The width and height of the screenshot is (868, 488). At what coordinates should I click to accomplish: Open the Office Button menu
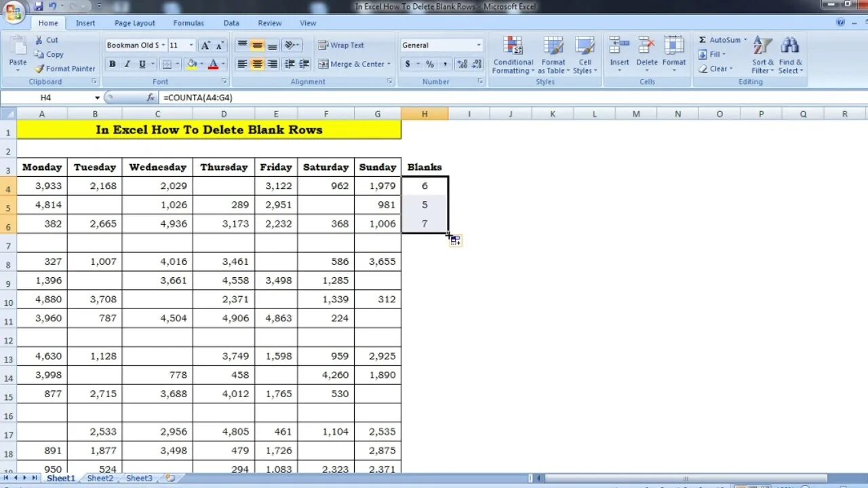pos(14,12)
